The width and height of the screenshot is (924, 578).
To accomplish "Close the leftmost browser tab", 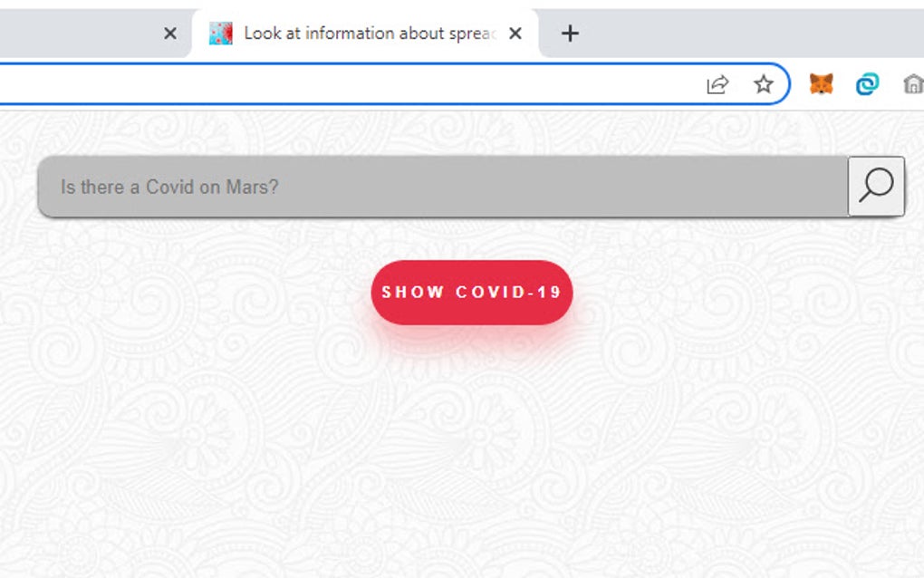I will (x=169, y=33).
